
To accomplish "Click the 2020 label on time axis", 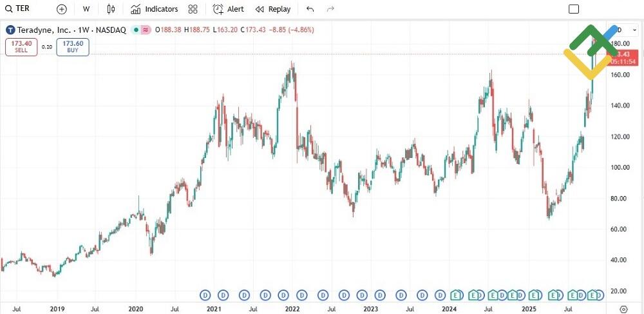I will click(135, 308).
